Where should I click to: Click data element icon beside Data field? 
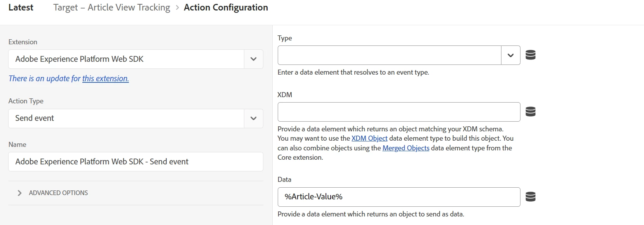[530, 197]
